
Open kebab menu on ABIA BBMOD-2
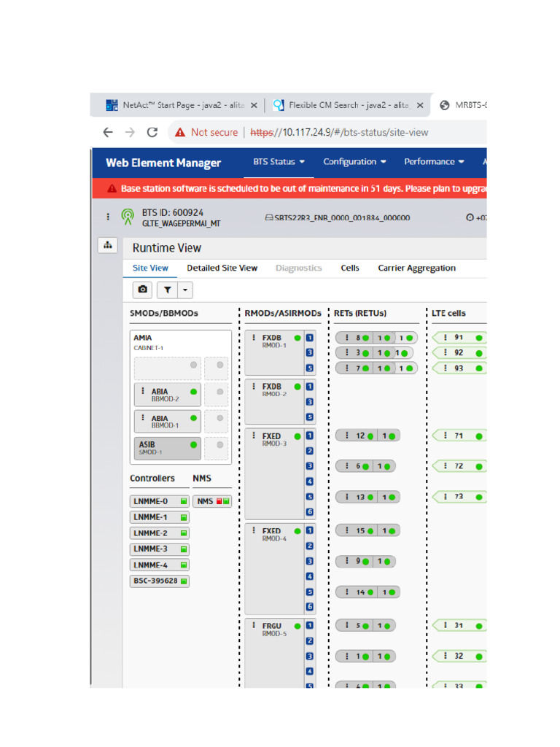(x=143, y=392)
